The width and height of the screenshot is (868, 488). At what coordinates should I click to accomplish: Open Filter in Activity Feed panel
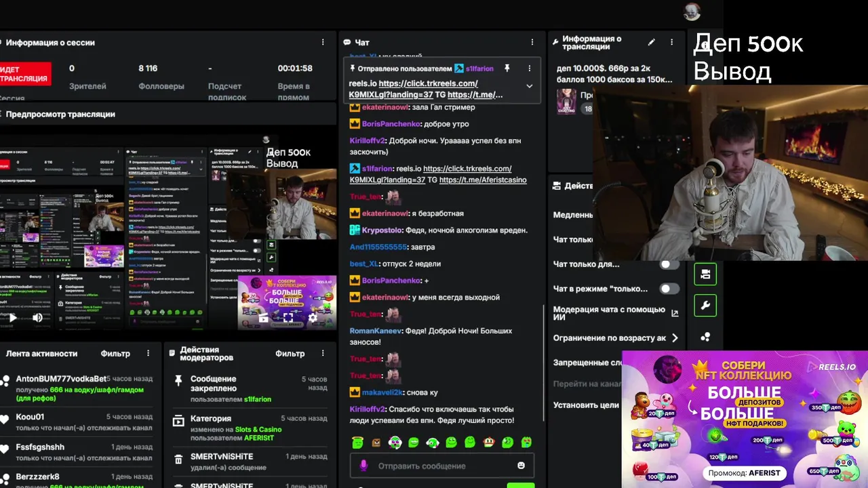coord(115,353)
